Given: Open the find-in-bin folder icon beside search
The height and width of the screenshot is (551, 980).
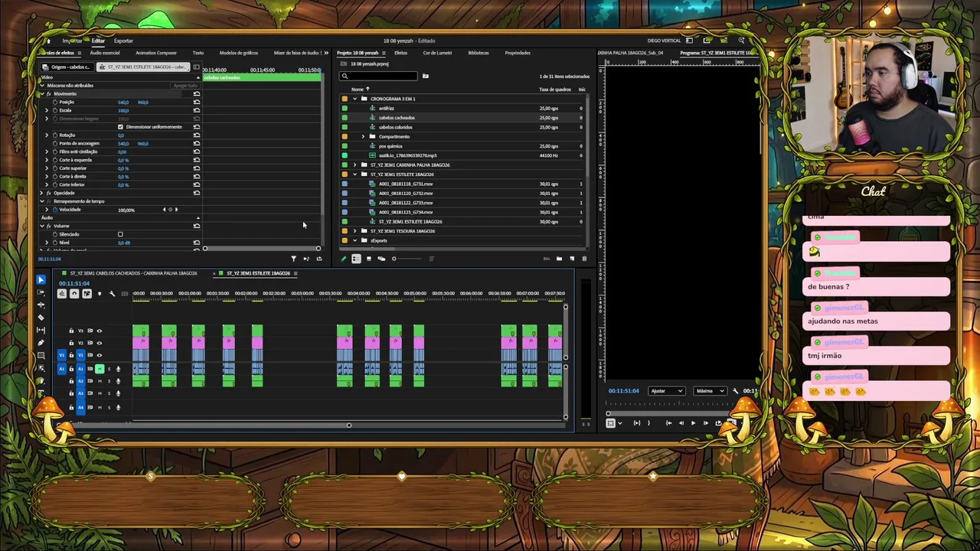Looking at the screenshot, I should coord(426,77).
